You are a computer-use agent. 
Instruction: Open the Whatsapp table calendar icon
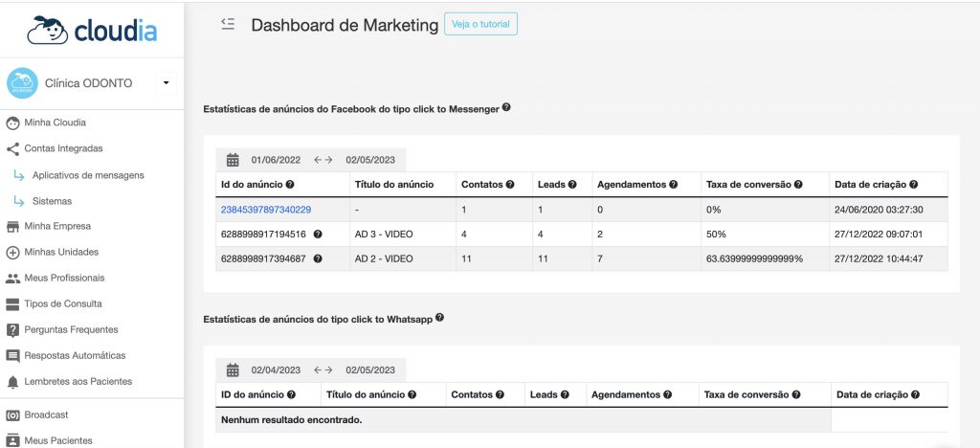pos(233,370)
